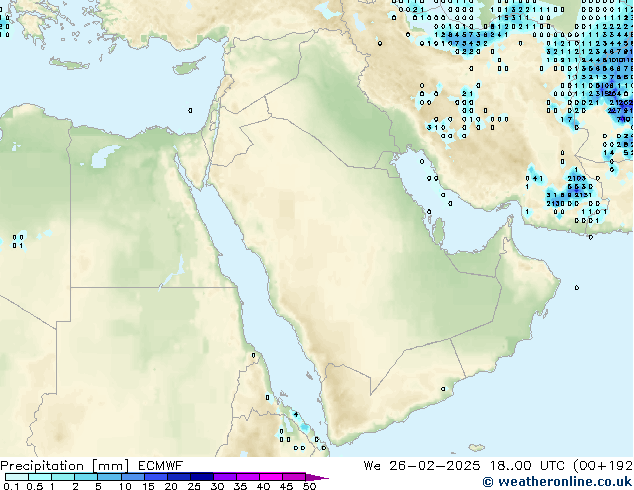The height and width of the screenshot is (490, 634).
Task: Click the '18:00 UTC' time label
Action: point(527,466)
